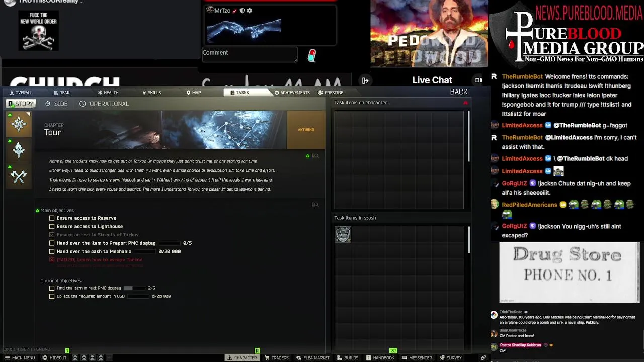Screen dimensions: 644x362
Task: Click the first PMC face icon in bottom bar
Action: pos(75,358)
